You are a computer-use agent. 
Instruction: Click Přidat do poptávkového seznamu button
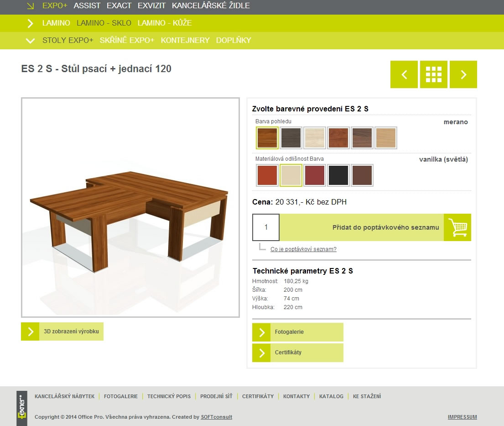pyautogui.click(x=362, y=227)
